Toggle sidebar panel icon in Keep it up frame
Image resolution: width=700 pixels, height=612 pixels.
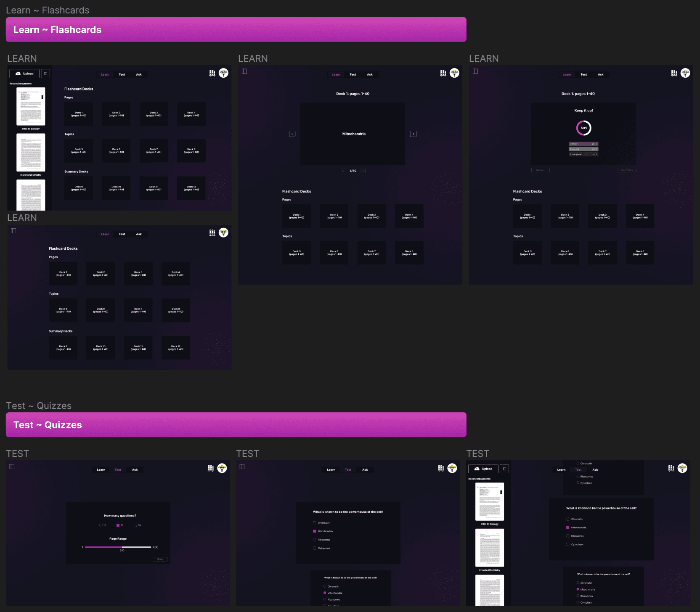tap(475, 71)
